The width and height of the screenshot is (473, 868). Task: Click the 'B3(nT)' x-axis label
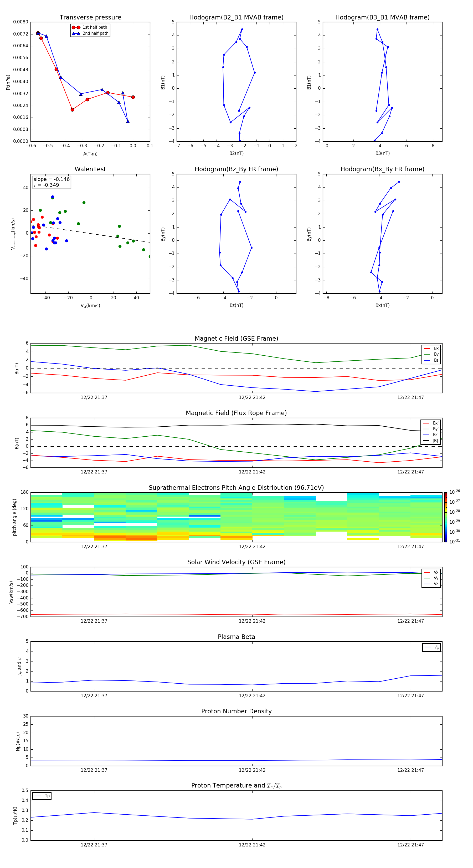point(382,153)
